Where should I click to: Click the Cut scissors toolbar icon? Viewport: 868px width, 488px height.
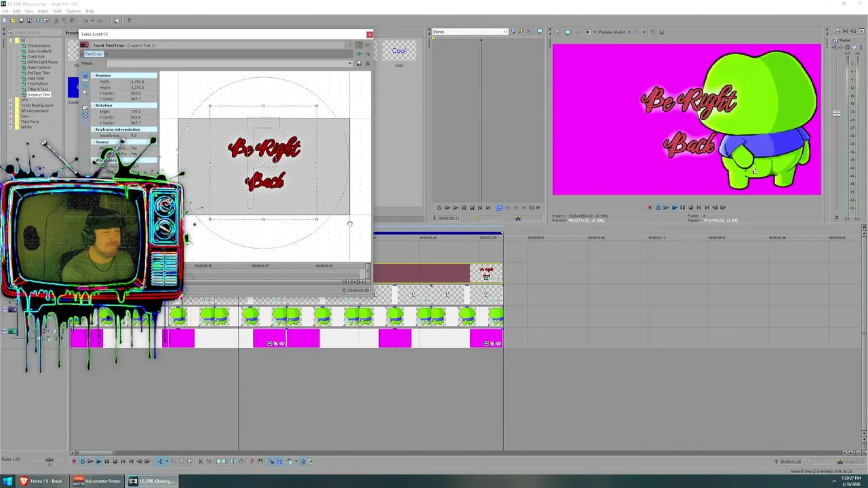click(56, 20)
